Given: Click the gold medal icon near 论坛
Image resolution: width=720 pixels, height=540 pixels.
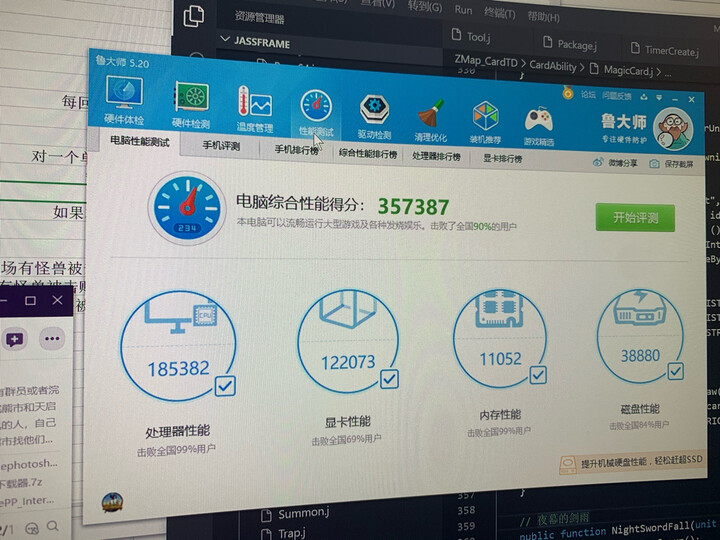Looking at the screenshot, I should pos(568,93).
